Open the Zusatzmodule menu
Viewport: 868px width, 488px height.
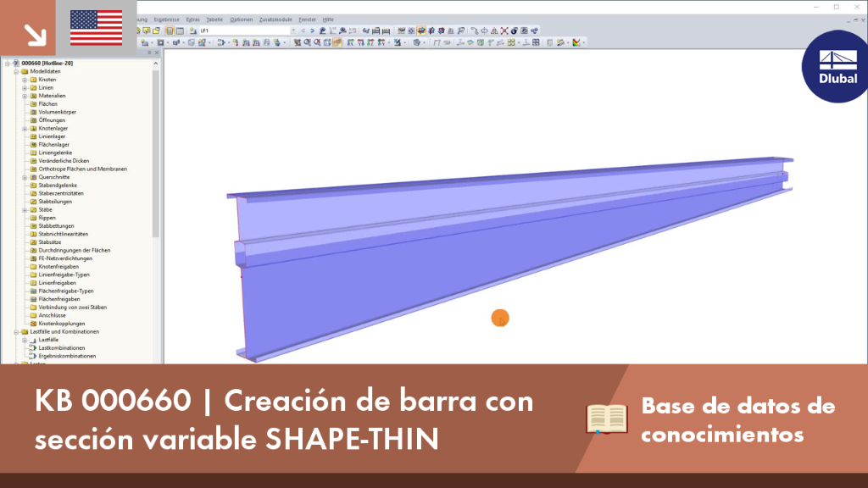[x=275, y=19]
